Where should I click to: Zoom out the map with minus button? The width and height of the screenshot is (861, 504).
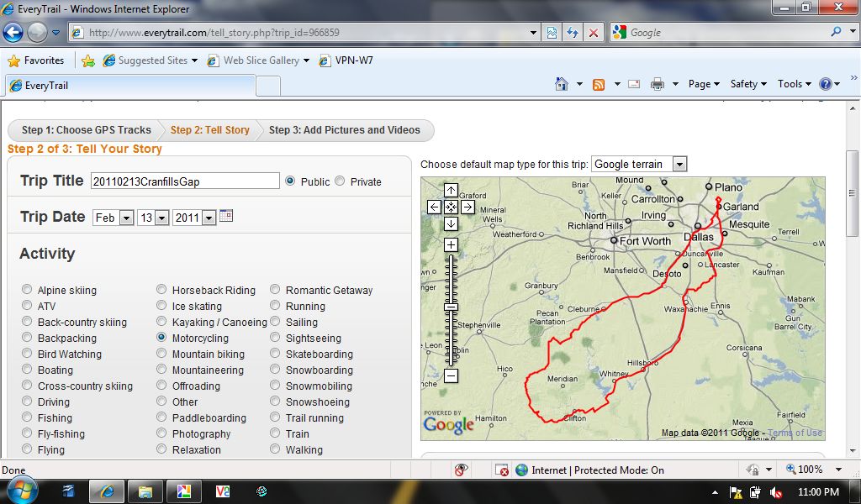[x=451, y=375]
